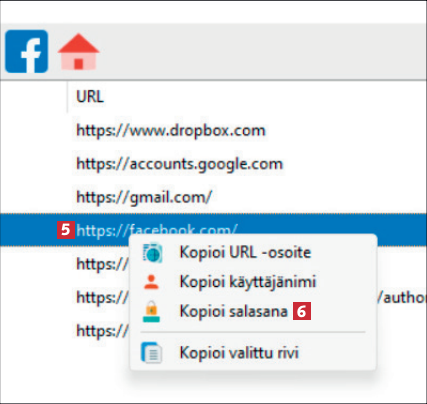Select Kopioi salasana menu entry
427x404 pixels.
tap(233, 311)
